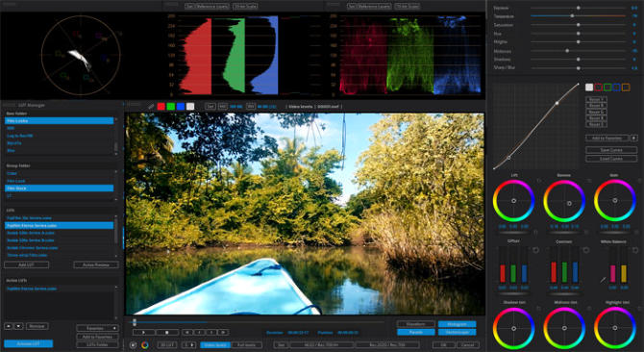The height and width of the screenshot is (352, 644).
Task: Click the center point of the Lift color wheel
Action: [513, 201]
